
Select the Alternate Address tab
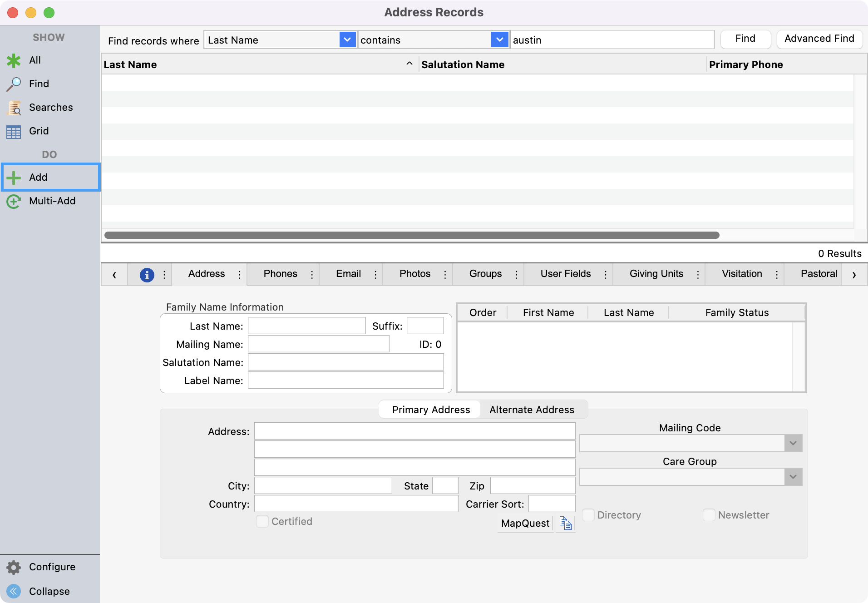click(x=532, y=410)
